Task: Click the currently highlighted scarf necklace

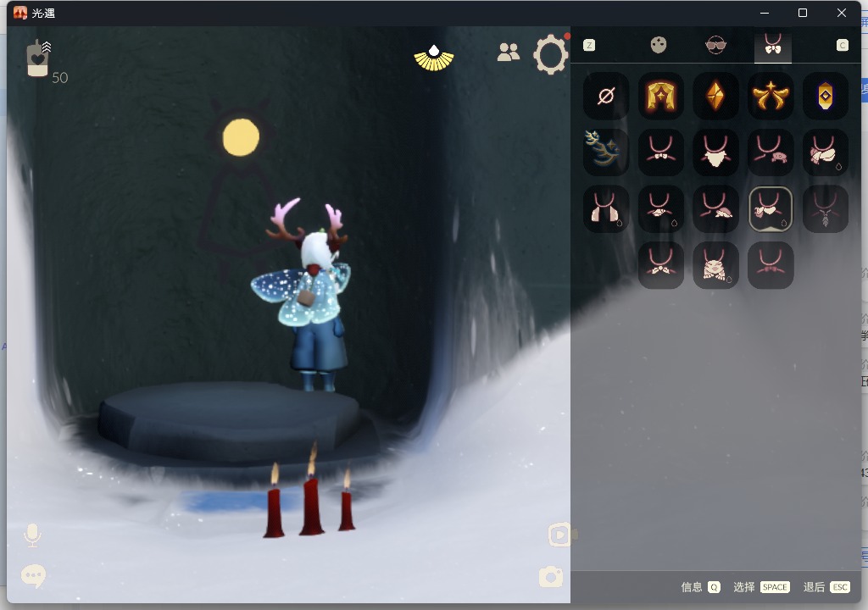Action: tap(771, 208)
